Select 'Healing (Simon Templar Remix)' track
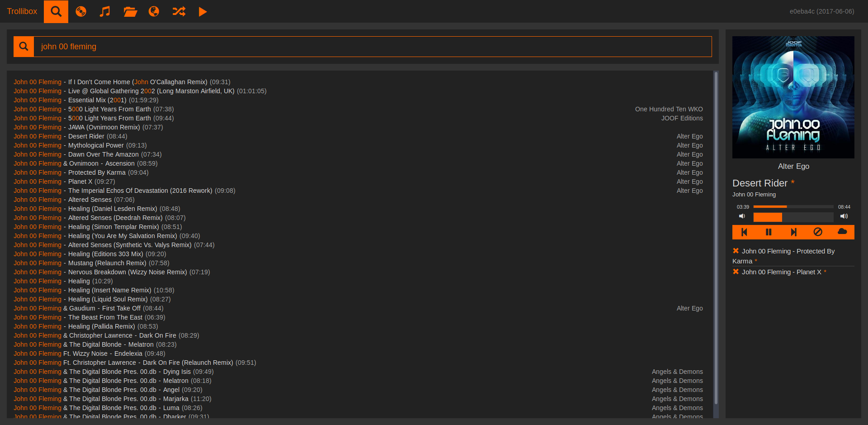This screenshot has height=425, width=868. tap(113, 227)
